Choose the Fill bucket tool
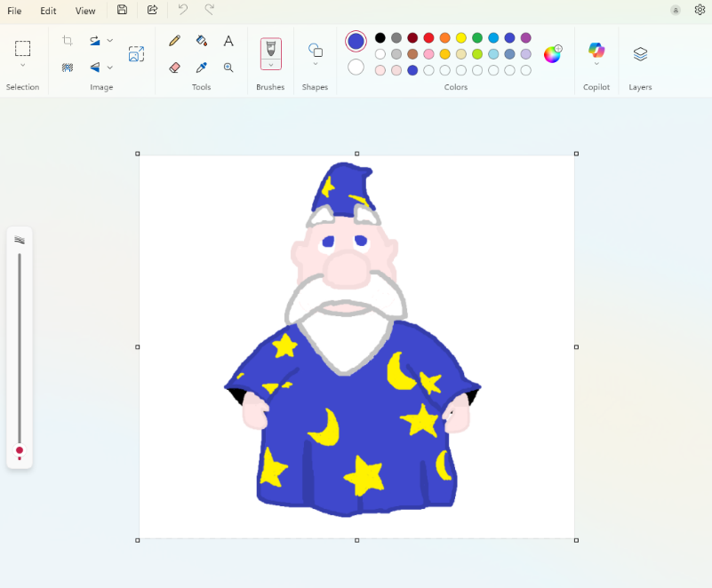 click(202, 41)
